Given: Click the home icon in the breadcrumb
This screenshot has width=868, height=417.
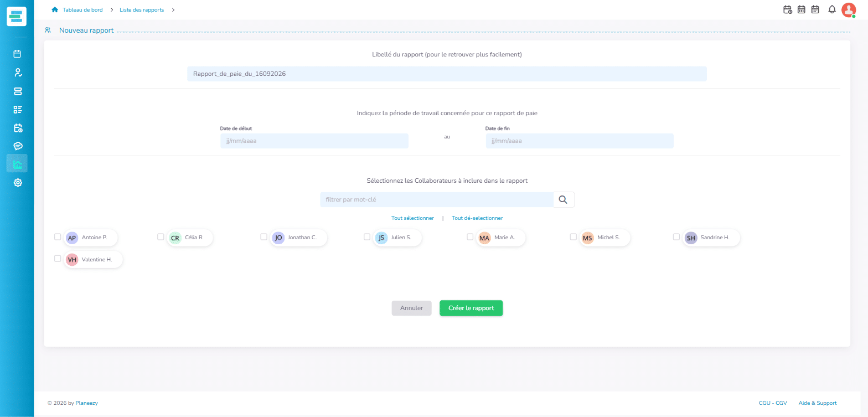Looking at the screenshot, I should coord(55,9).
